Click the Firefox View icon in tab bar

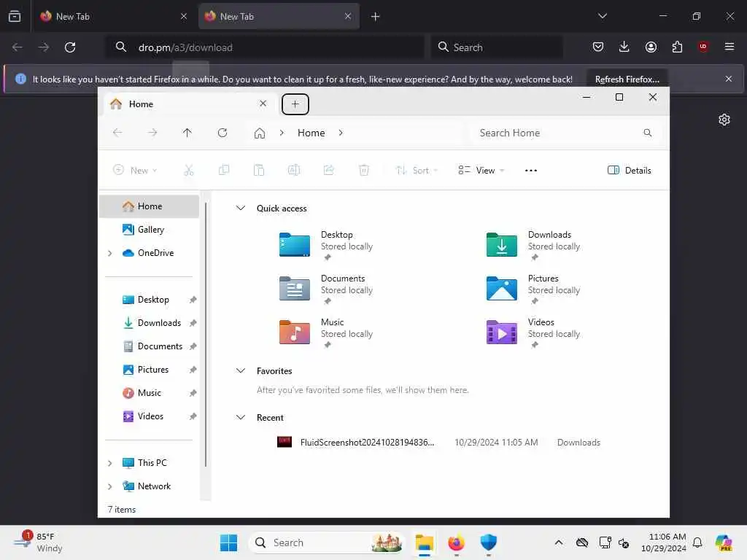(x=15, y=16)
